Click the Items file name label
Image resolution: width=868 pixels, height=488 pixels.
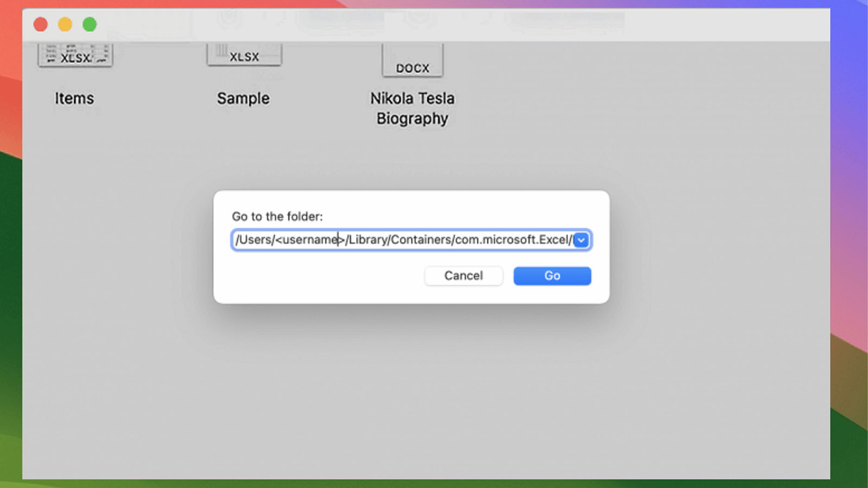[x=74, y=98]
